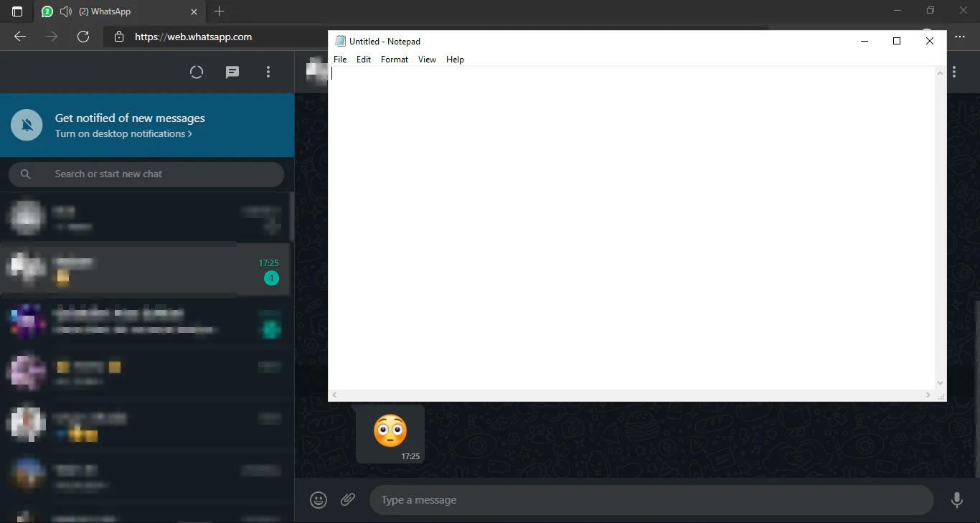Open Notepad Edit menu
The width and height of the screenshot is (980, 523).
tap(364, 60)
